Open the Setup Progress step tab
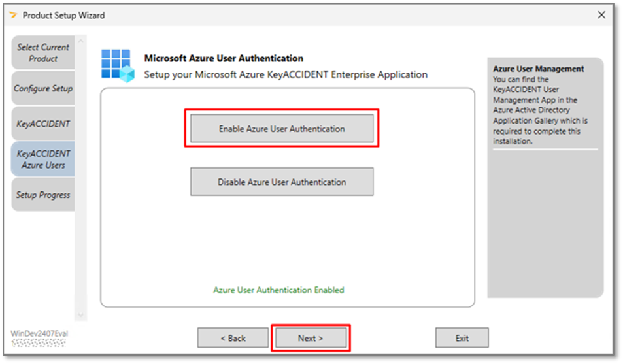Viewport: 623px width, 364px height. [x=43, y=195]
